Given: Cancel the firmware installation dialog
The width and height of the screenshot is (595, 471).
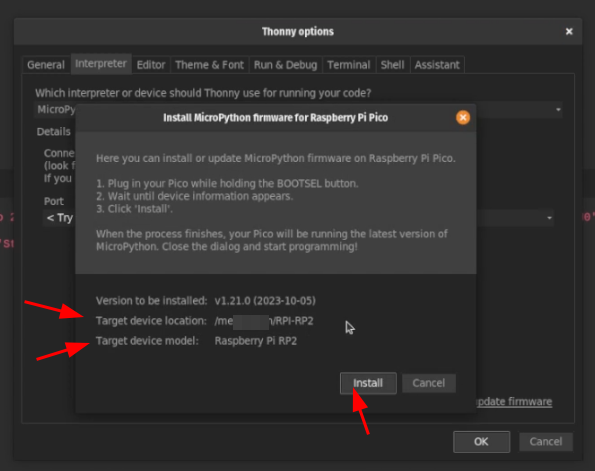Looking at the screenshot, I should pyautogui.click(x=428, y=383).
